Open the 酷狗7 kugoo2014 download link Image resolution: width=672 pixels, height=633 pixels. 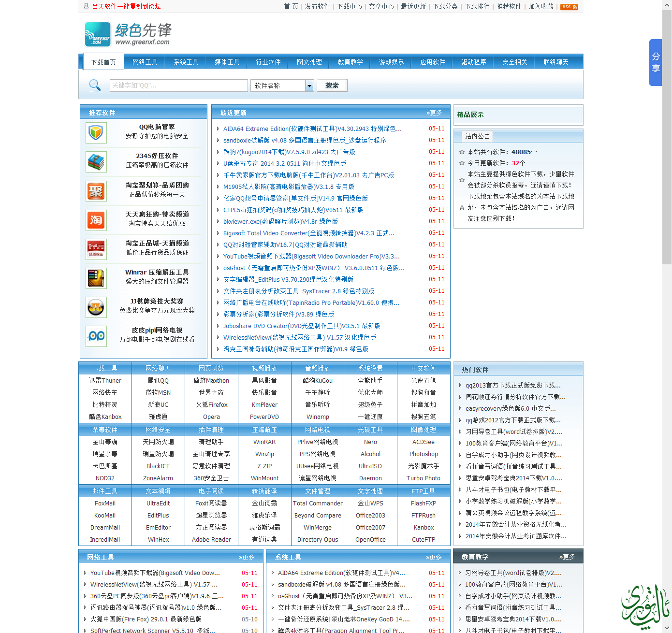point(289,152)
